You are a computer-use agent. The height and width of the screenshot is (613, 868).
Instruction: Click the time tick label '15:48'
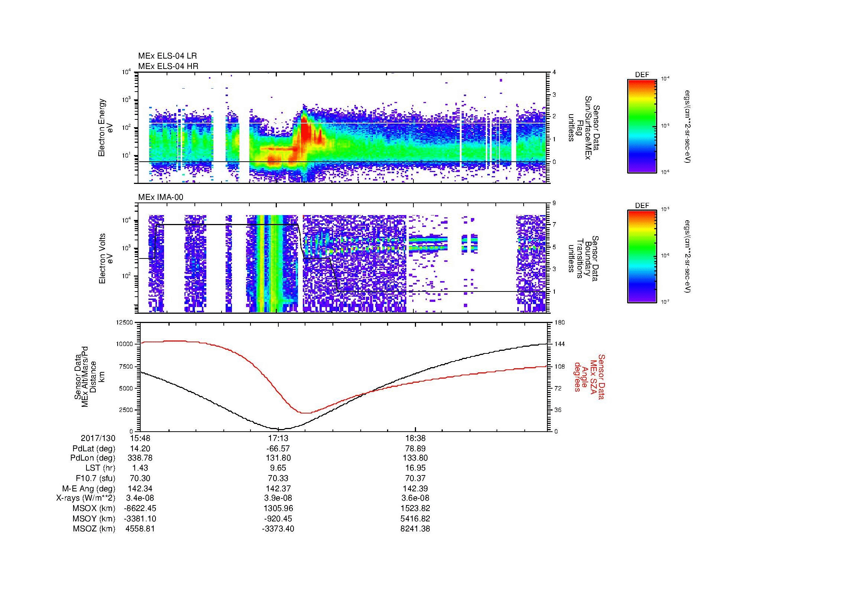click(x=140, y=438)
